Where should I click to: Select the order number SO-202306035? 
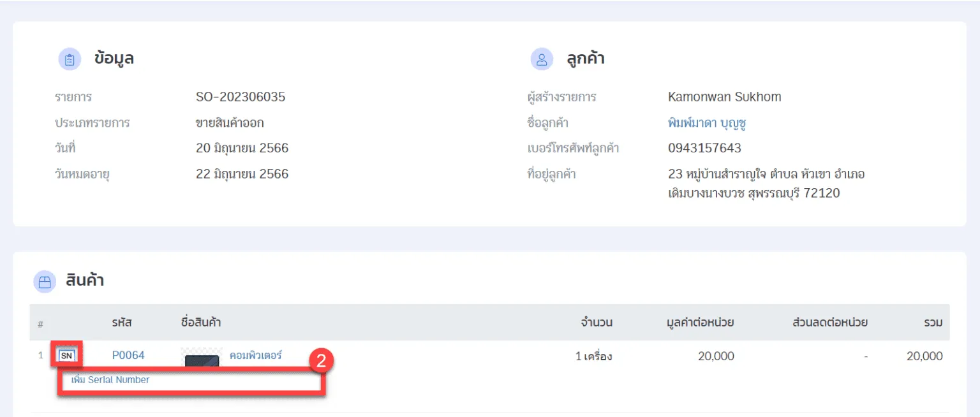coord(241,97)
